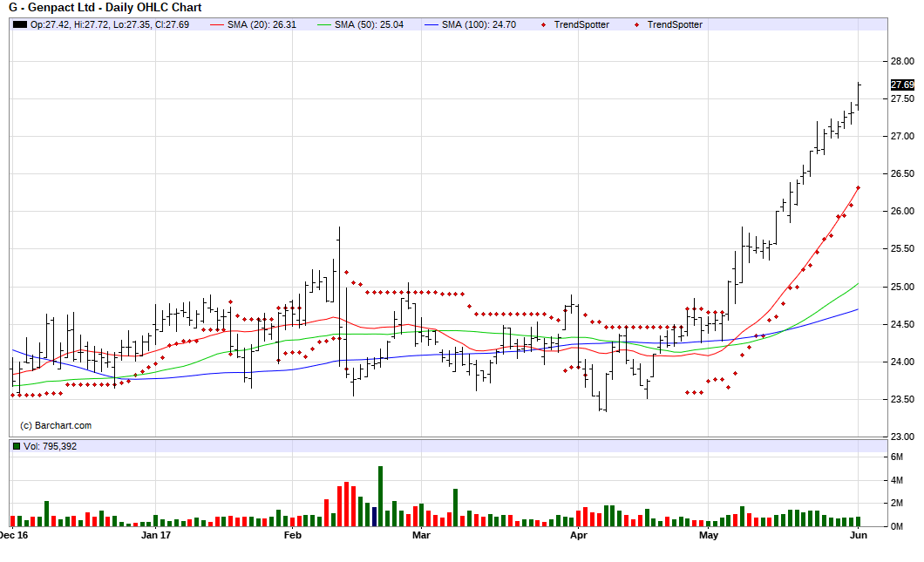Click the 27.00 price axis label
Viewport: 924px width, 562px height.
(902, 136)
